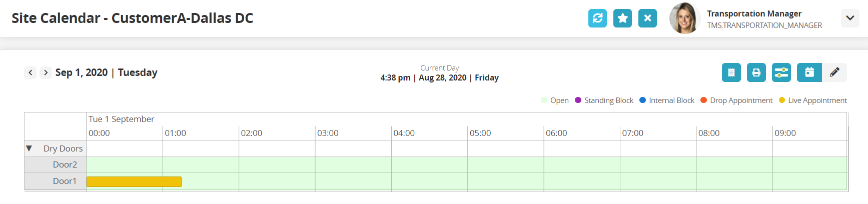Click the refresh page icon
This screenshot has width=868, height=204.
click(x=597, y=18)
